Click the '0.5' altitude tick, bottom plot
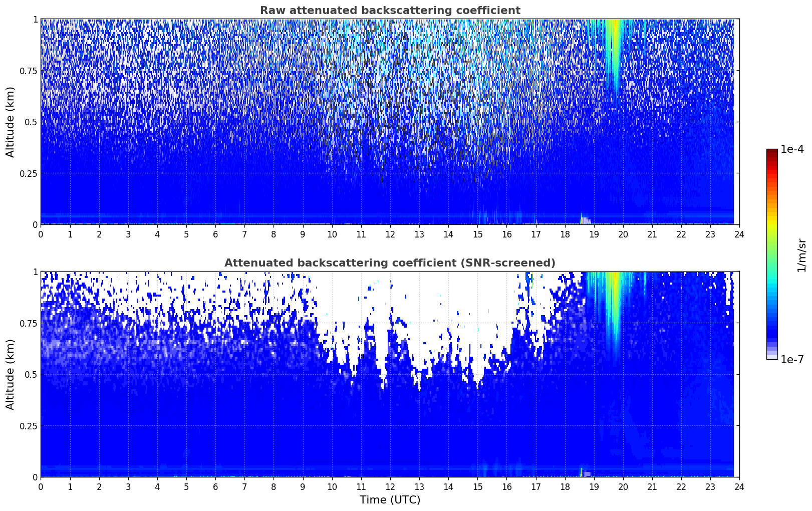Viewport: 812px width, 511px height. click(x=31, y=374)
